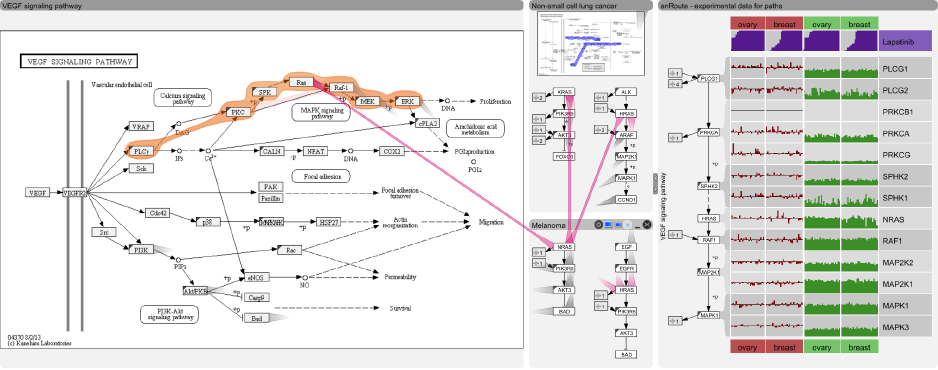Expand the +1 branch beside RAF1 in enRoute

676,235
